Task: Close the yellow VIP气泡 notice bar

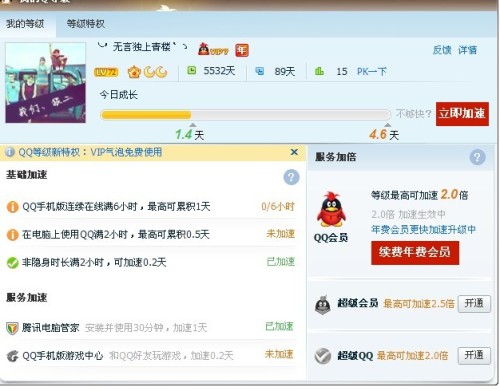Action: point(294,152)
